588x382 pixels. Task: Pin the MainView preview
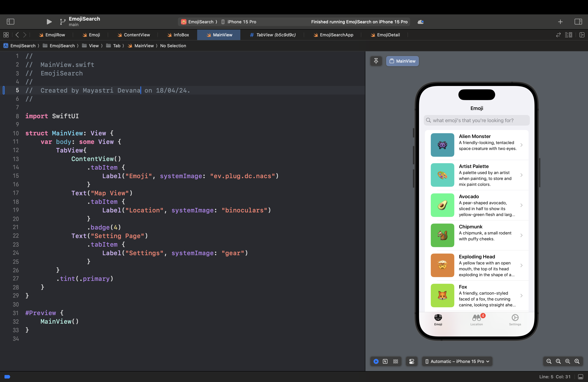376,61
